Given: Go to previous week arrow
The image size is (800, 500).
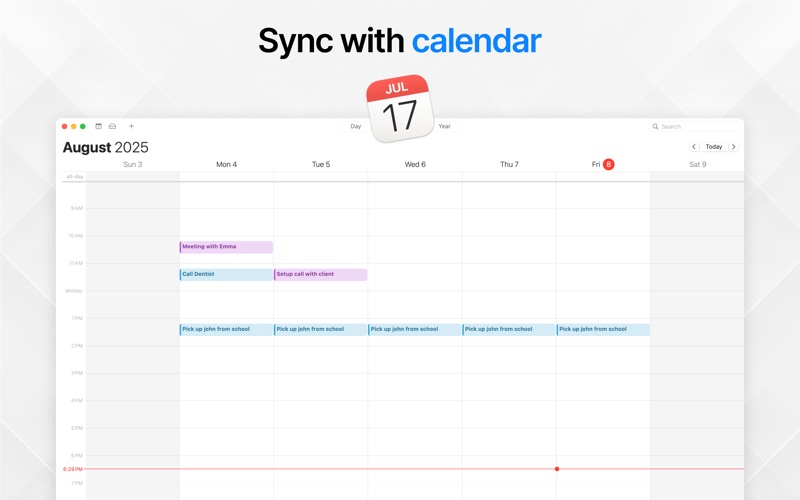Looking at the screenshot, I should pyautogui.click(x=694, y=147).
